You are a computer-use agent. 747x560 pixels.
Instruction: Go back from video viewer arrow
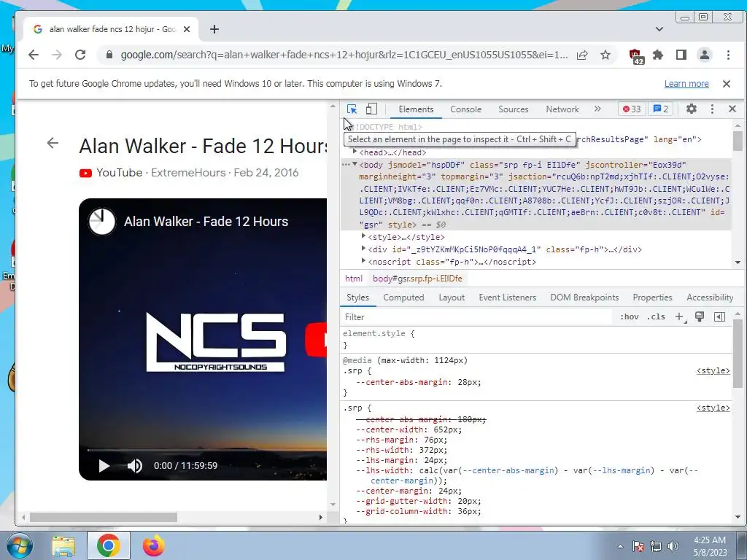[x=53, y=142]
